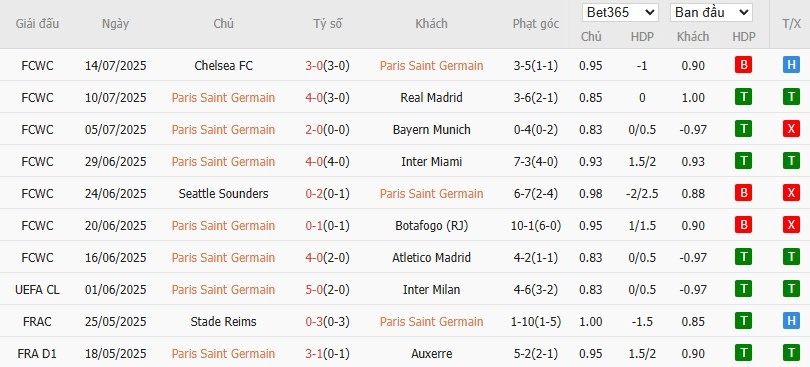Click the T/X column header
Image resolution: width=810 pixels, height=367 pixels.
click(x=791, y=24)
